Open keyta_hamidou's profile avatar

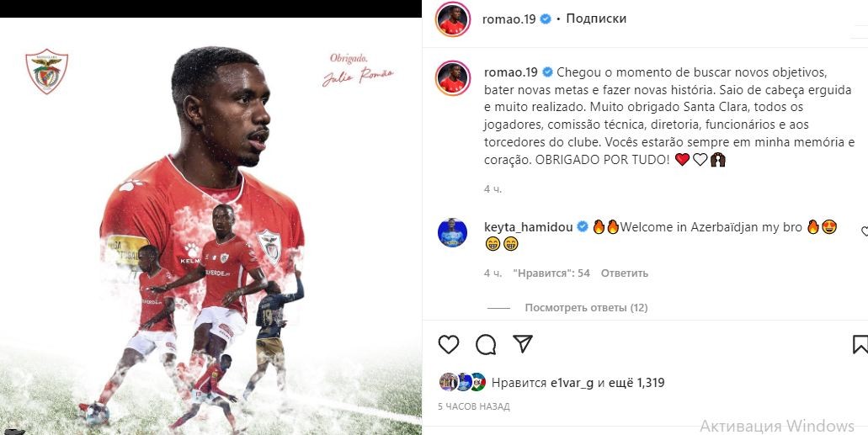pos(453,232)
